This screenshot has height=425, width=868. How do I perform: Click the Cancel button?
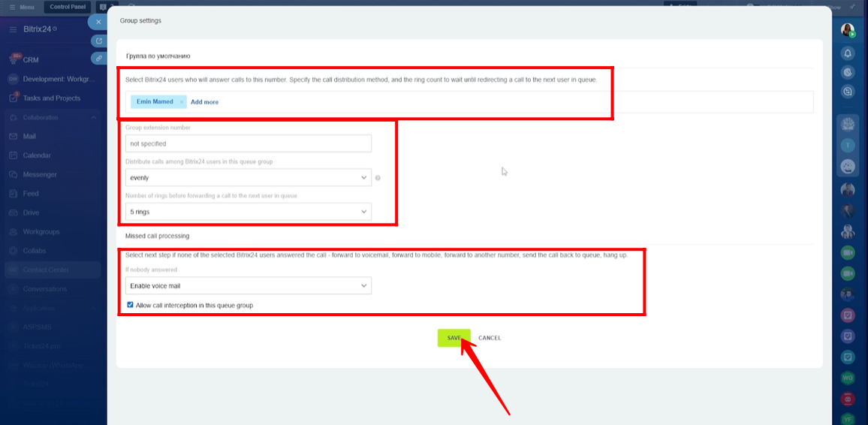(x=490, y=338)
